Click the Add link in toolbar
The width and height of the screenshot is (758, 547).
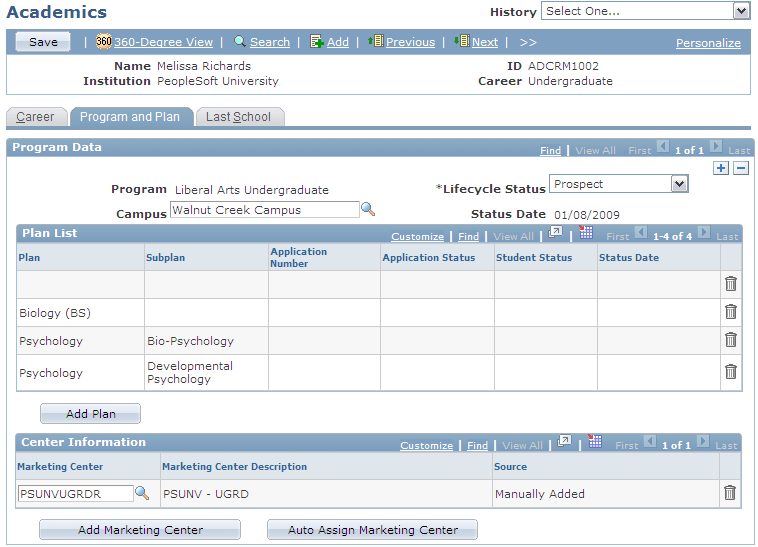coord(338,42)
